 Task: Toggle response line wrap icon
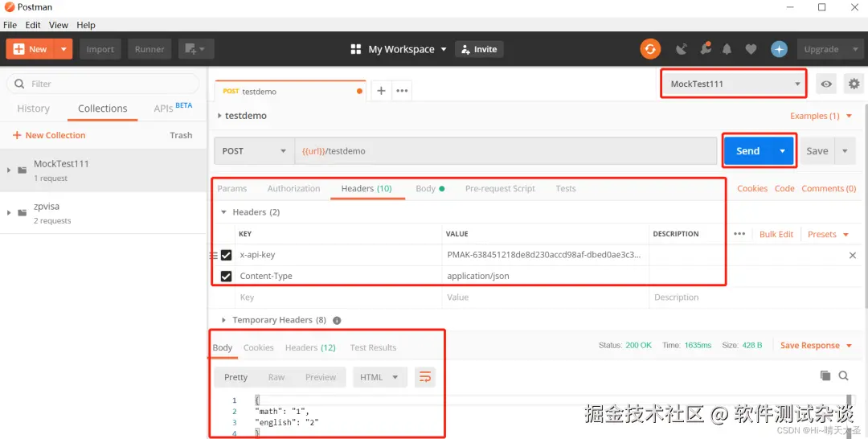click(x=425, y=377)
